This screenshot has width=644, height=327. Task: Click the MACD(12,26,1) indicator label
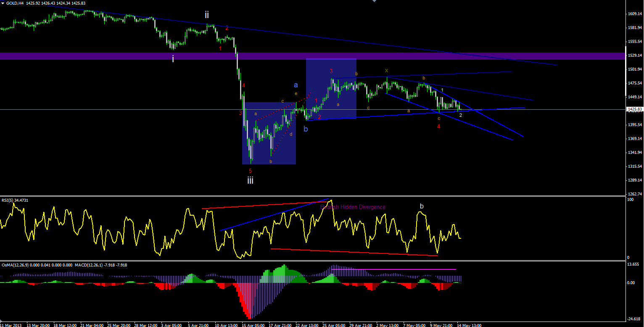89,265
